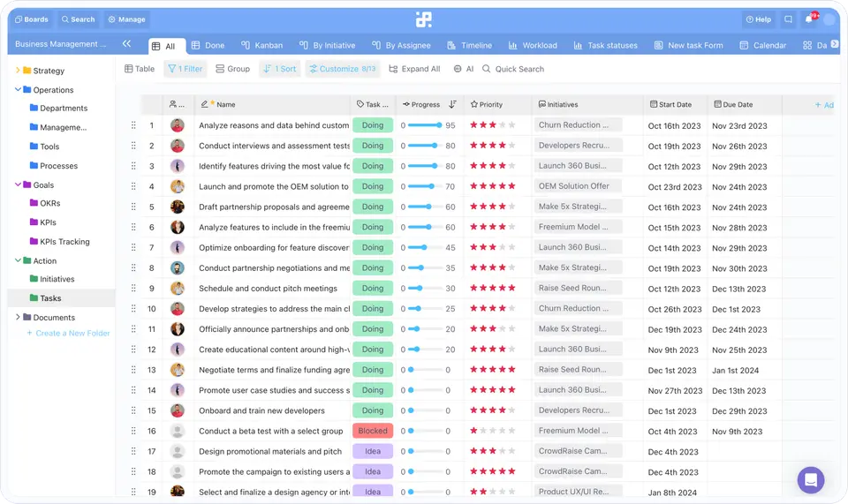Open the notifications bell
This screenshot has width=848, height=504.
[808, 19]
